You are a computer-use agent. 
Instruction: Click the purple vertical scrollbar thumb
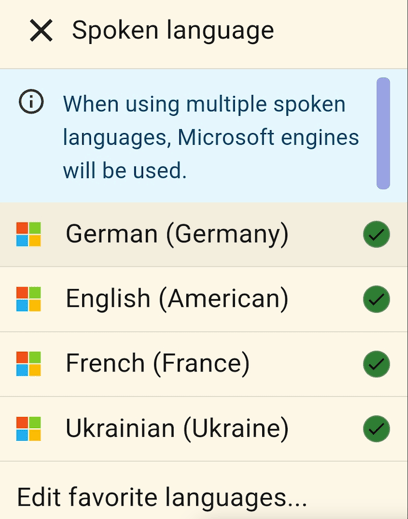click(383, 133)
